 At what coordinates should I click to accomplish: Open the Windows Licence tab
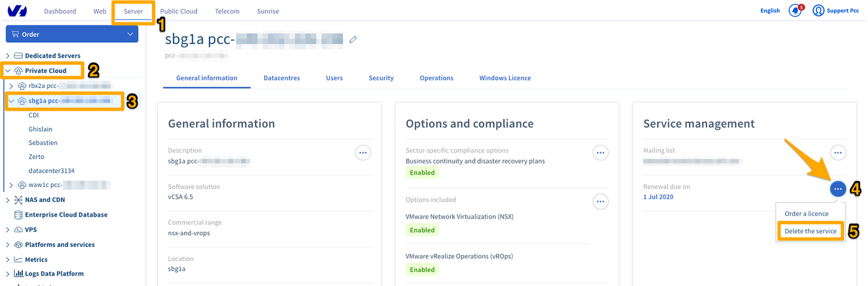505,78
